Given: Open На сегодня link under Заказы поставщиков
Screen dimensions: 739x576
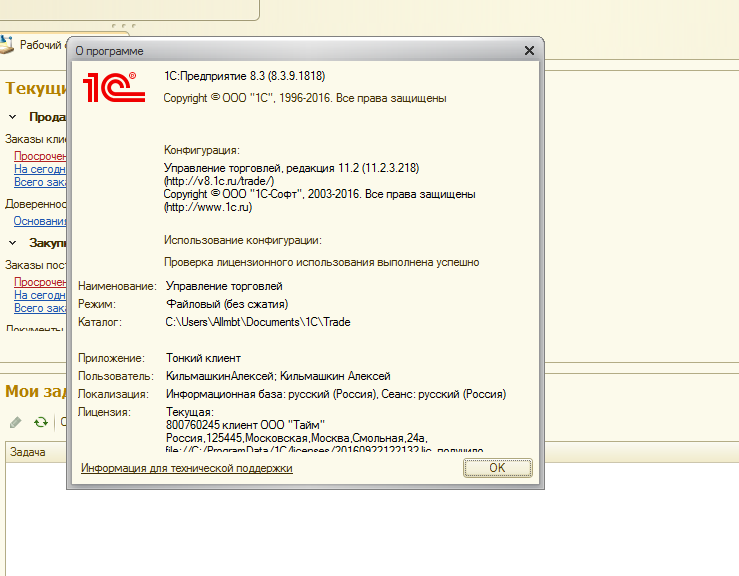Looking at the screenshot, I should pyautogui.click(x=40, y=295).
